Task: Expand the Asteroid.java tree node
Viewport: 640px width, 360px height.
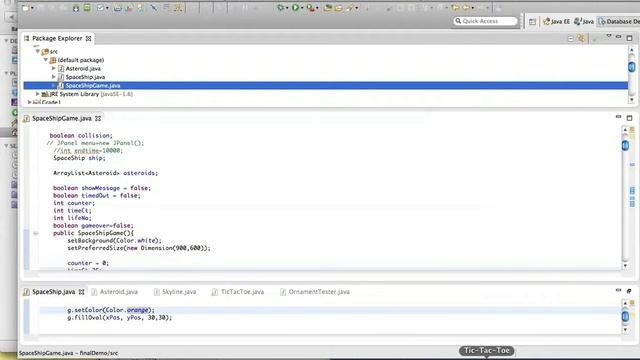Action: point(53,69)
